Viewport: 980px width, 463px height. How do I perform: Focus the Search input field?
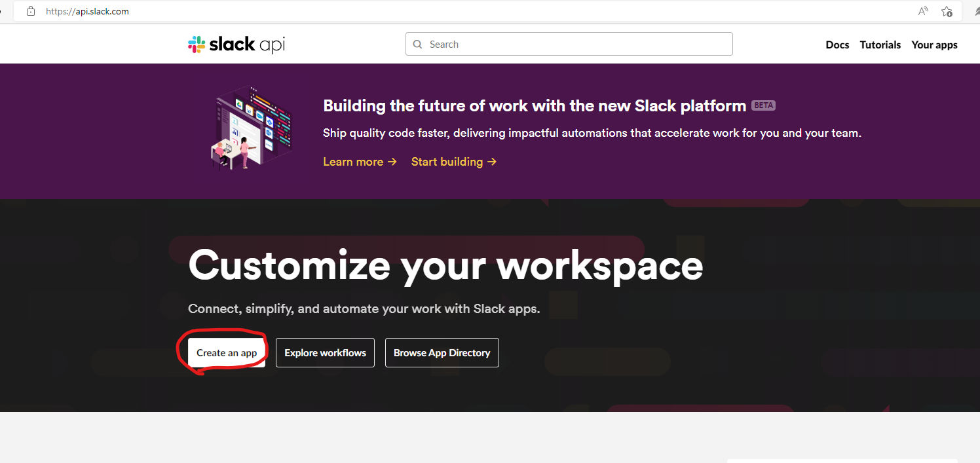(x=569, y=44)
